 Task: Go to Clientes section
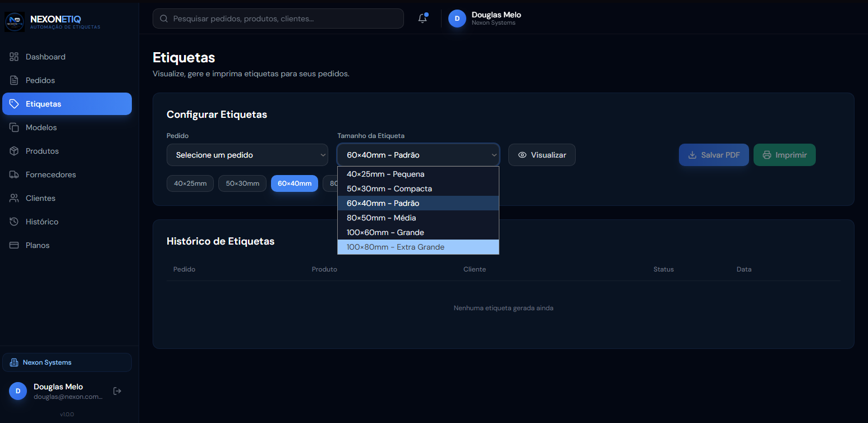coord(67,198)
